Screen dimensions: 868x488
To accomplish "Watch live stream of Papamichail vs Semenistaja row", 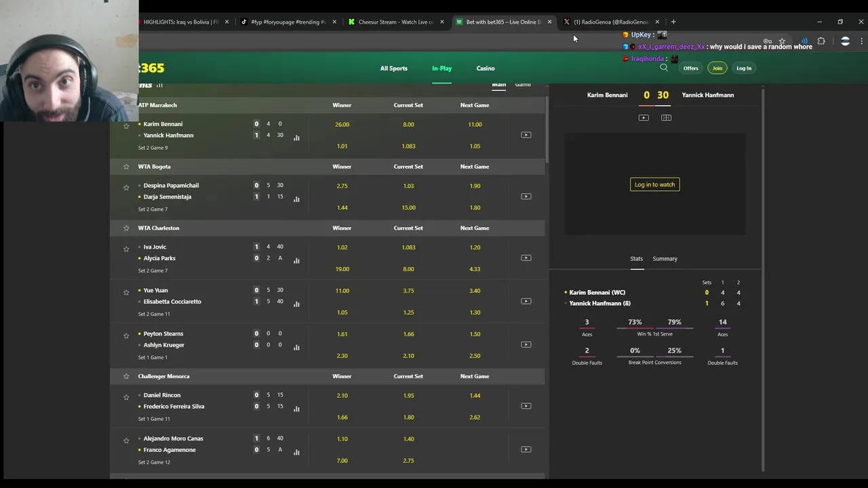I will pyautogui.click(x=526, y=197).
